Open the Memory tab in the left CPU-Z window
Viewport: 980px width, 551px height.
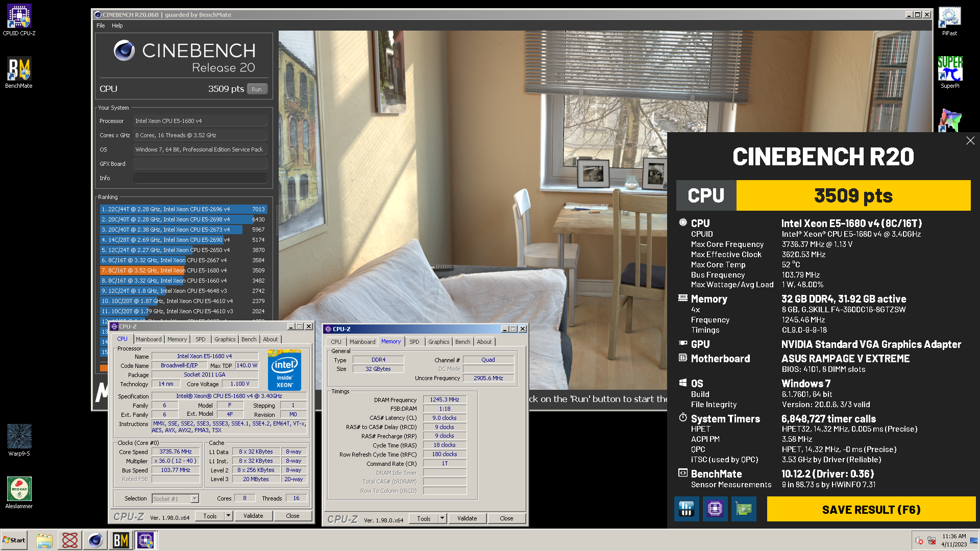177,339
